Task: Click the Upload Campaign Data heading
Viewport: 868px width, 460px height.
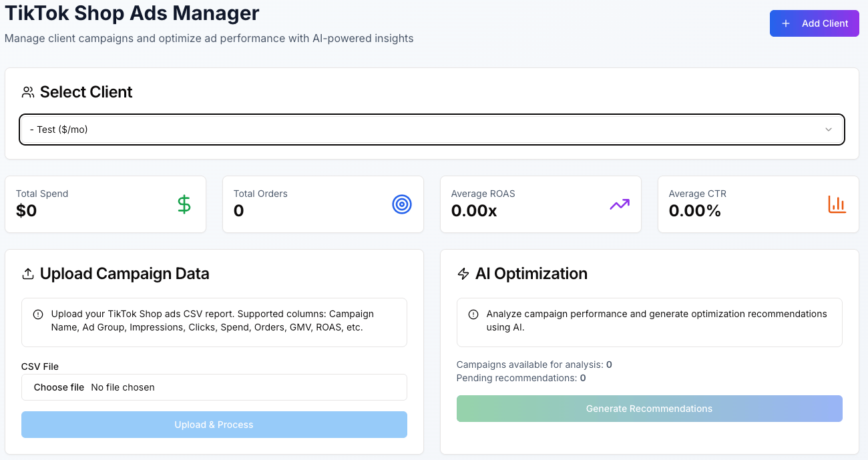Action: pyautogui.click(x=125, y=274)
